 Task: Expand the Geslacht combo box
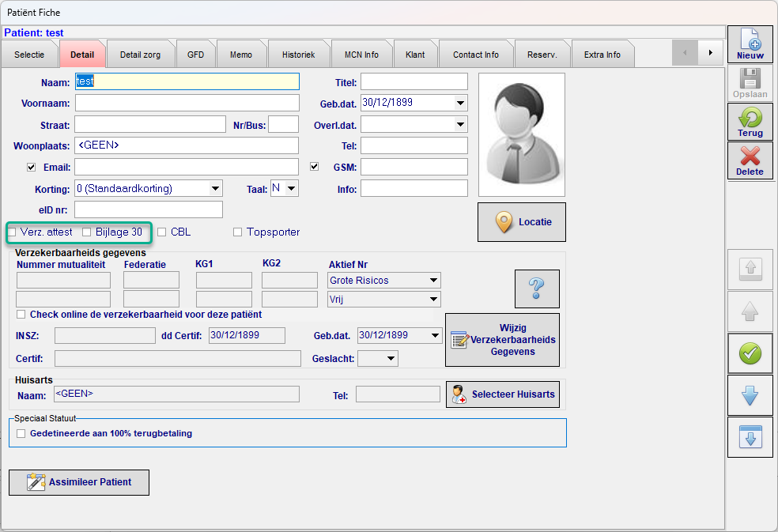[x=390, y=359]
